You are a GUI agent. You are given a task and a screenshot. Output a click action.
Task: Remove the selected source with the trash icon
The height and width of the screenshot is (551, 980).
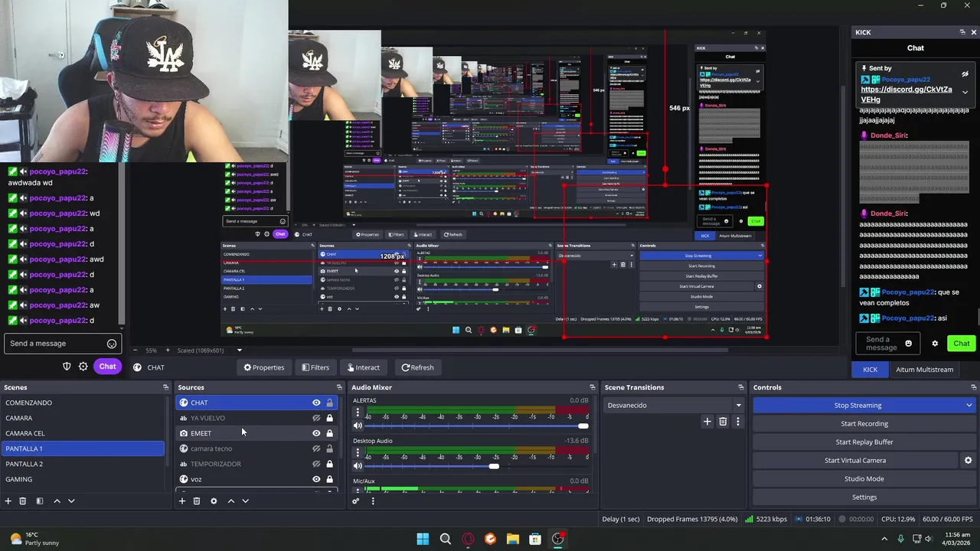tap(197, 500)
